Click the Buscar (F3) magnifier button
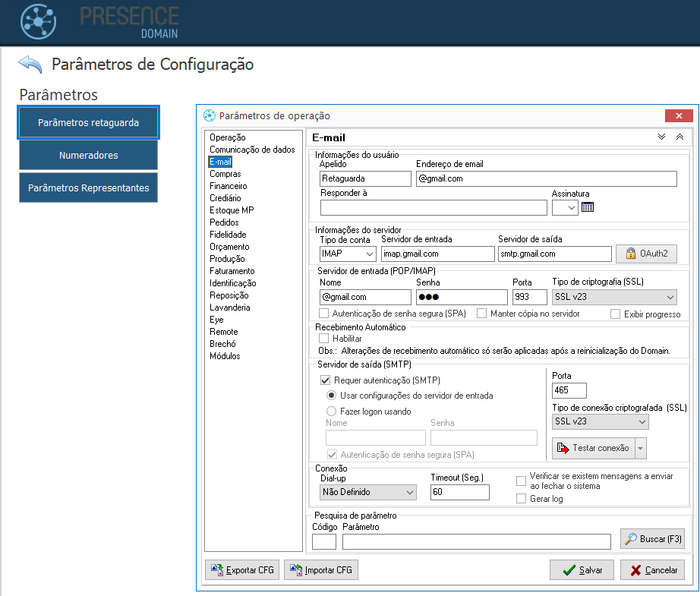 tap(652, 539)
